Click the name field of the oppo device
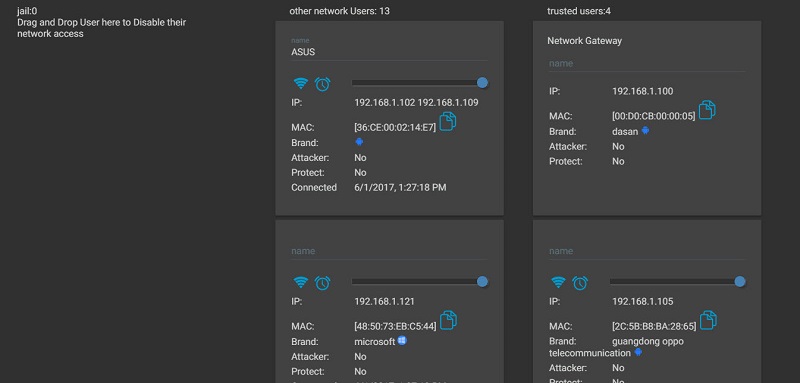This screenshot has height=383, width=800. point(647,251)
